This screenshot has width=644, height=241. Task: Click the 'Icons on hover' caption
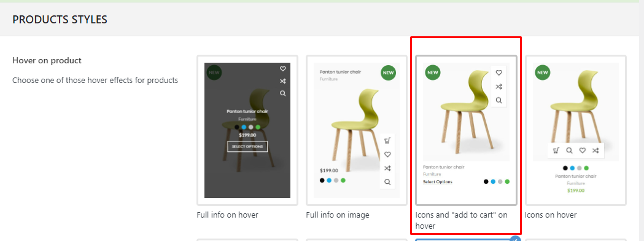click(551, 215)
